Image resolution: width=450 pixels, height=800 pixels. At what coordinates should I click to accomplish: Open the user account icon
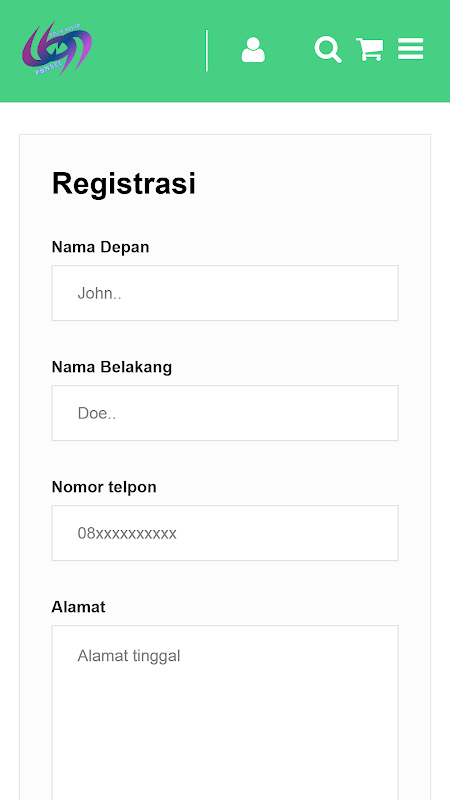[x=253, y=50]
